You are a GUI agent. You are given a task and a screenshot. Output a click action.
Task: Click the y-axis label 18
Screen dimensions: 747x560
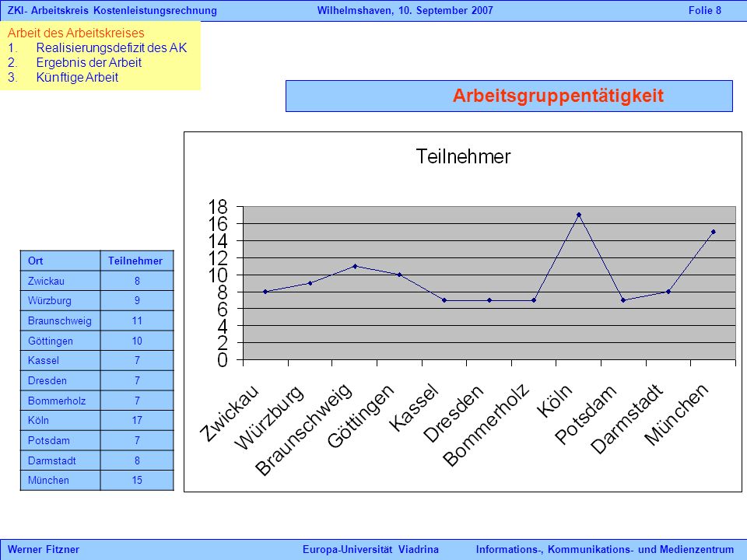click(218, 207)
